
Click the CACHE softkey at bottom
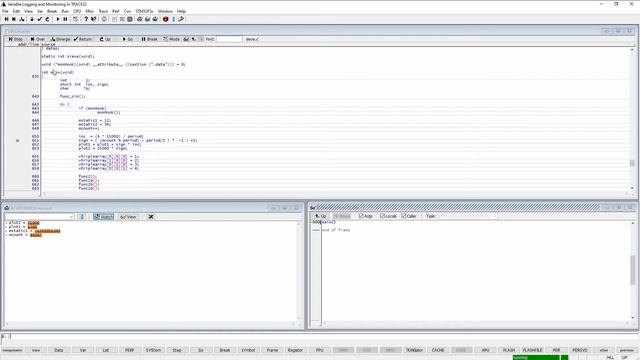point(438,350)
